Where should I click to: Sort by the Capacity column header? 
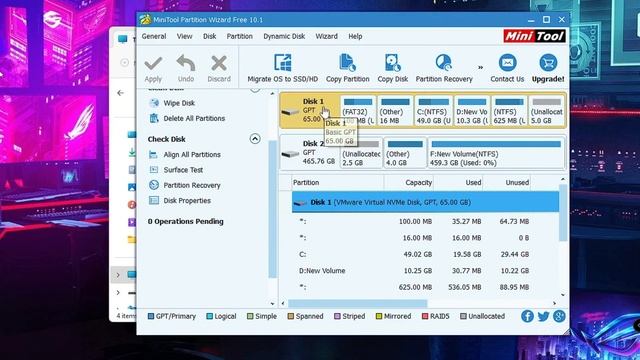[x=409, y=182]
